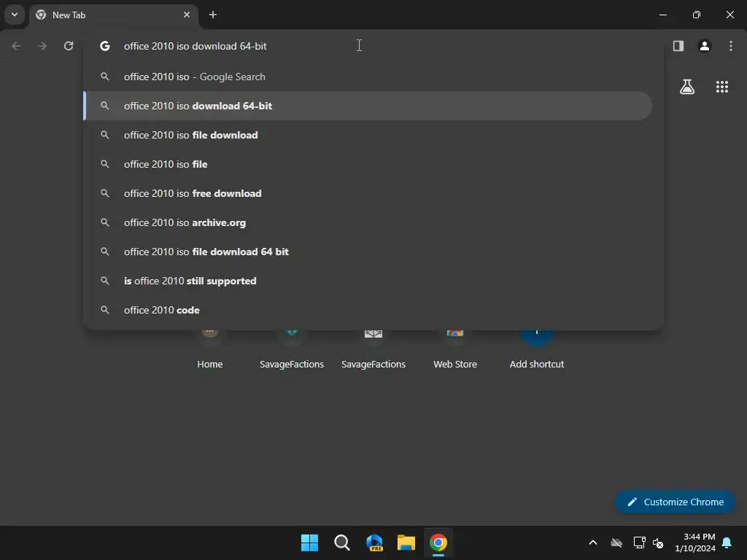Viewport: 747px width, 560px height.
Task: Open the Chrome side panel
Action: pos(678,46)
